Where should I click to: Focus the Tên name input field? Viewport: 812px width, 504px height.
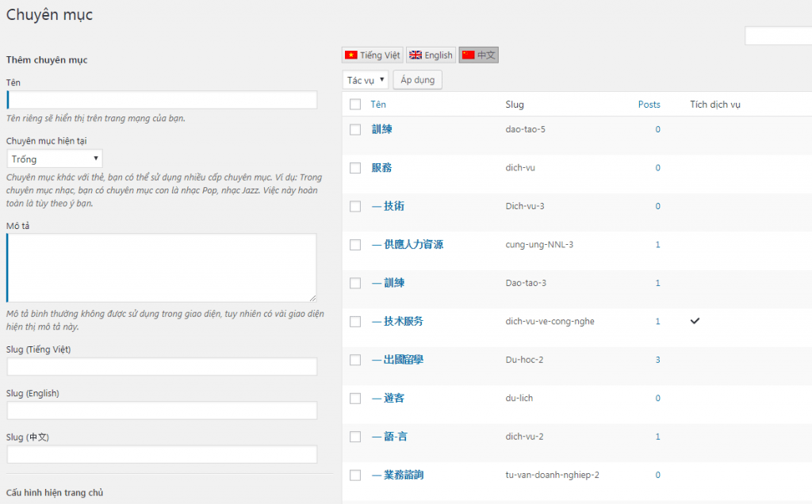pyautogui.click(x=162, y=100)
